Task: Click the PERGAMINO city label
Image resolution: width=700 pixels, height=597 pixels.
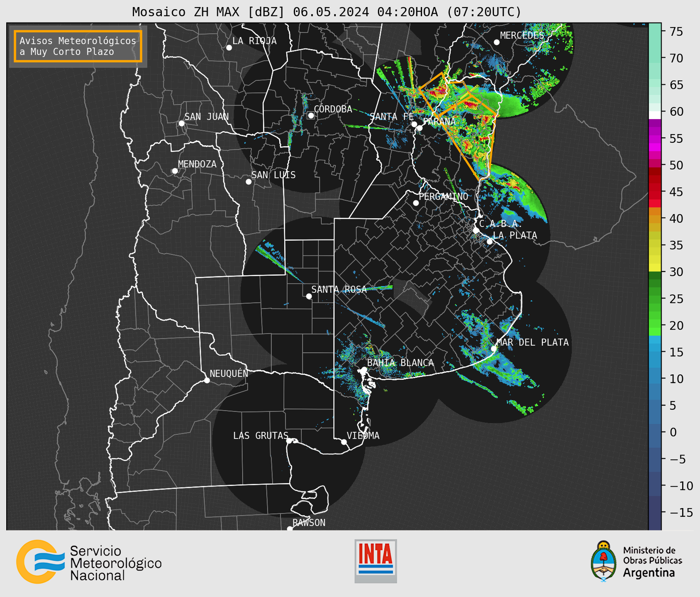Action: 443,196
